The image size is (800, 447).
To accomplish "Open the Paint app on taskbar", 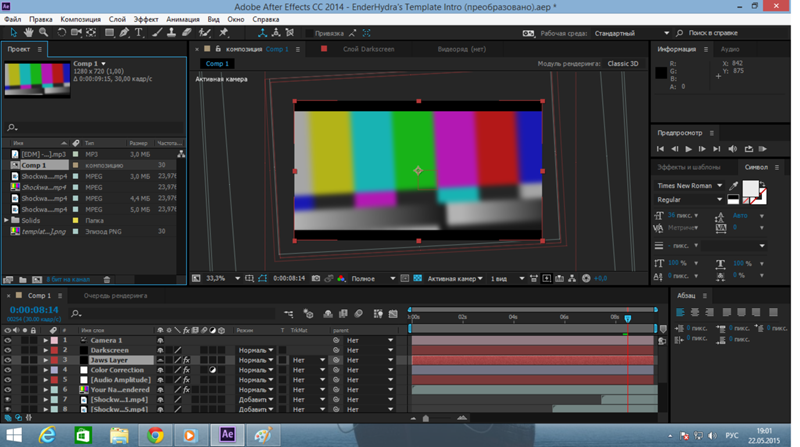I will pos(263,435).
